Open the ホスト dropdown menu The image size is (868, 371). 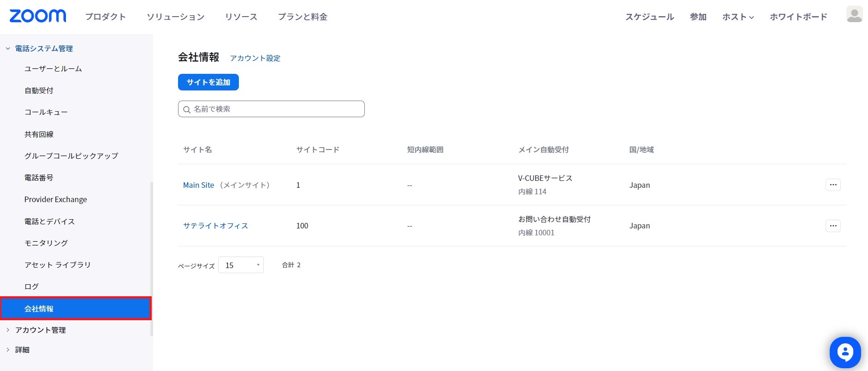point(738,17)
